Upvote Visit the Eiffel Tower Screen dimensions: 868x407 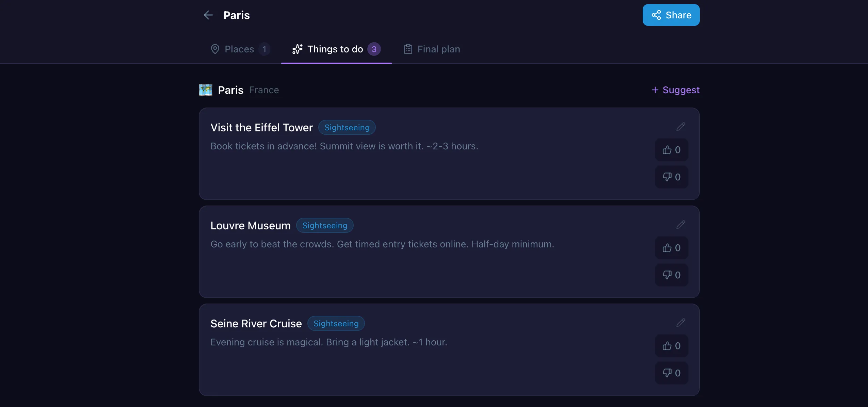click(x=671, y=150)
